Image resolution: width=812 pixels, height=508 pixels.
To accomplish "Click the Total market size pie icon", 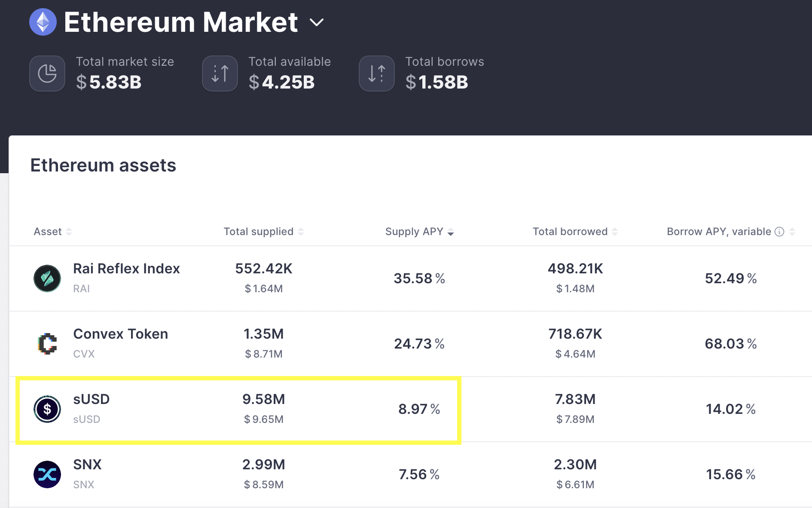I will click(47, 73).
